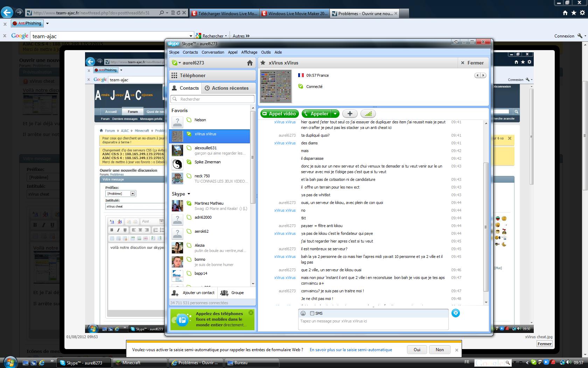The height and width of the screenshot is (368, 588).
Task: Start a video call with Appel vidéo
Action: point(279,114)
